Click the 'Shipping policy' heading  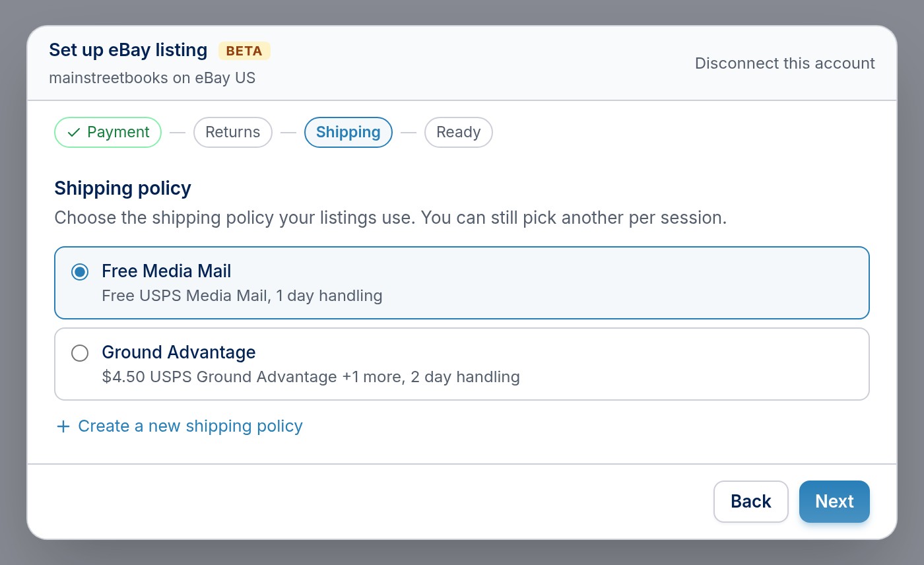pyautogui.click(x=123, y=188)
